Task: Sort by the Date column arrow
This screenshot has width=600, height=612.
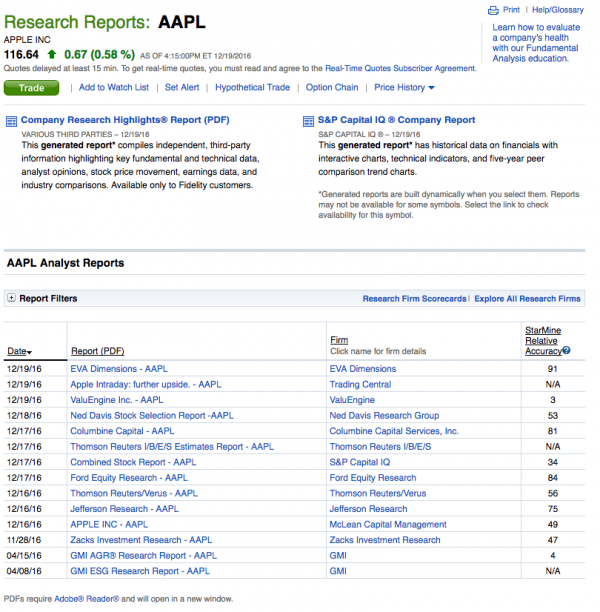Action: tap(30, 353)
